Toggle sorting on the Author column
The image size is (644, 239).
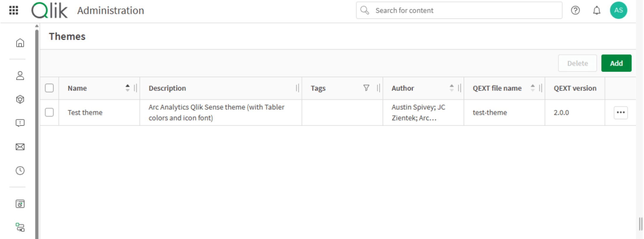[x=452, y=88]
